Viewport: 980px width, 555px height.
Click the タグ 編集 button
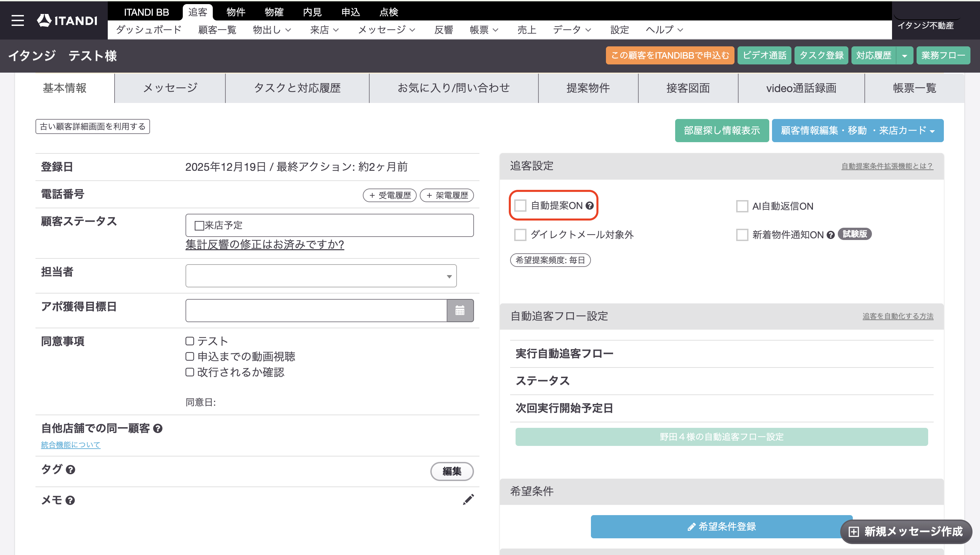[x=452, y=471]
